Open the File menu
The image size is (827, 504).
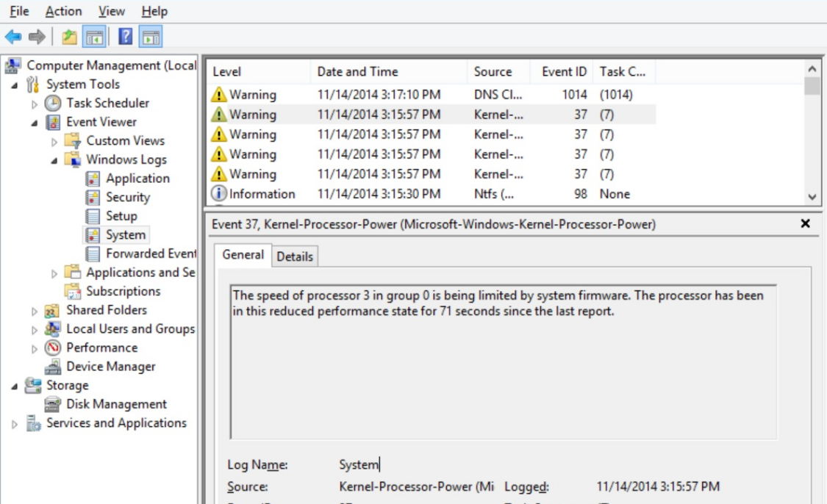tap(20, 11)
